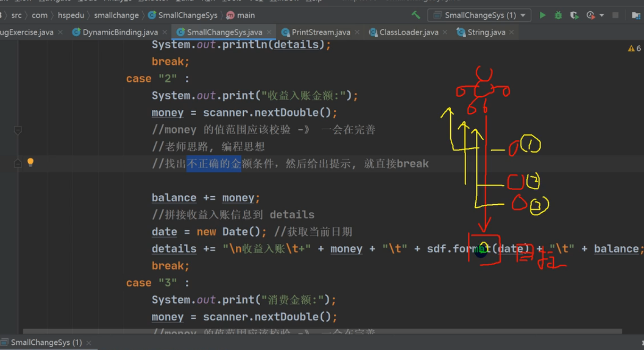
Task: Click the yellow lightbulb intention icon in gutter
Action: point(30,162)
